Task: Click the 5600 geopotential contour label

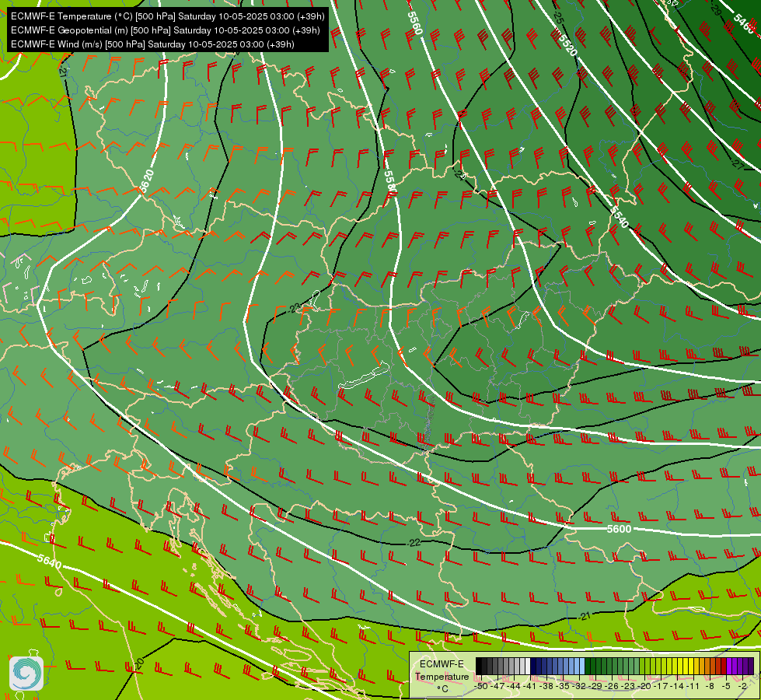Action: [x=620, y=529]
